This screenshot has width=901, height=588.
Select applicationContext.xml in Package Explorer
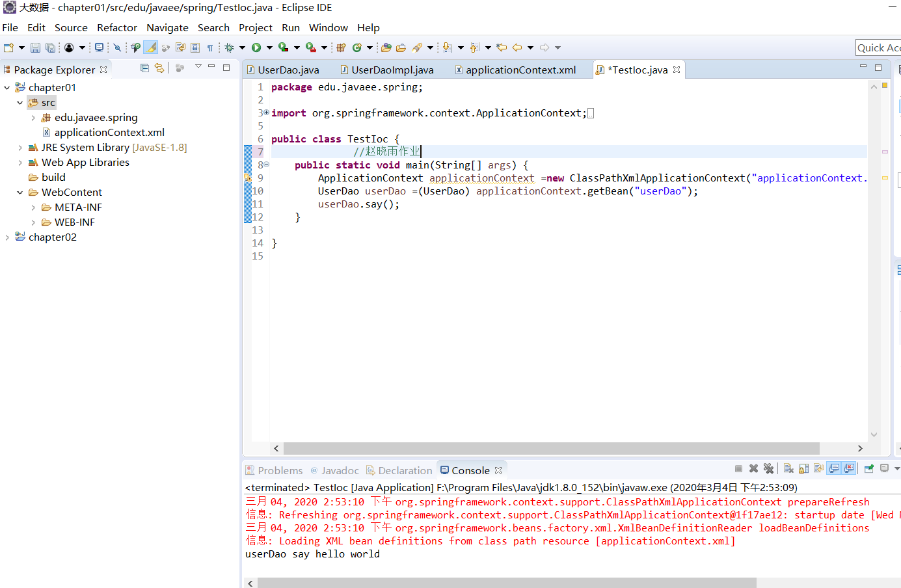[109, 133]
